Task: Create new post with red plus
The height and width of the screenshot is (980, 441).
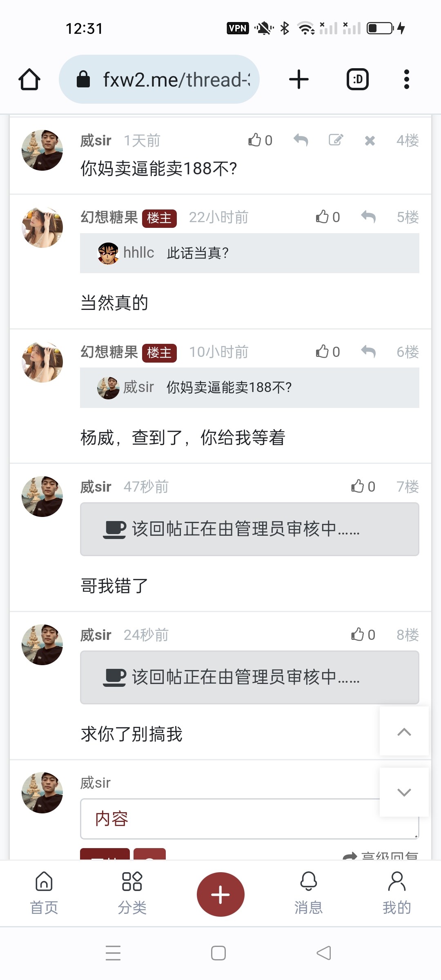Action: tap(220, 894)
